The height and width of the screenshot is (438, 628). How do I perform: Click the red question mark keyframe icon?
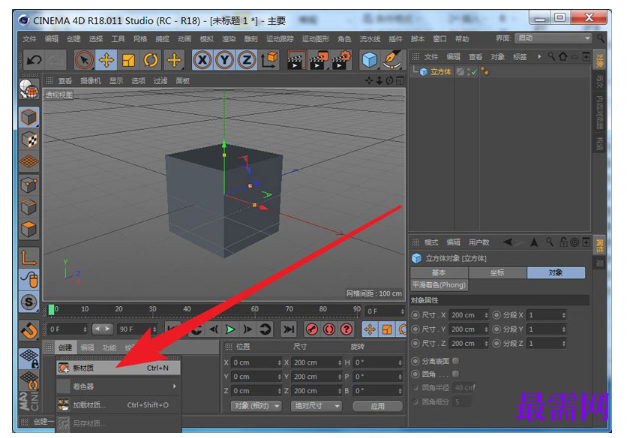346,330
